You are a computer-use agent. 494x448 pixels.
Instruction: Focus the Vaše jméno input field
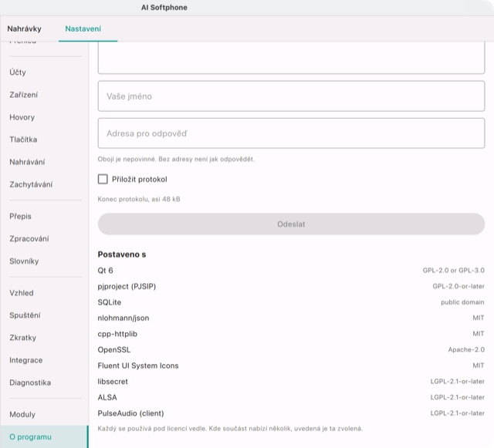[291, 96]
